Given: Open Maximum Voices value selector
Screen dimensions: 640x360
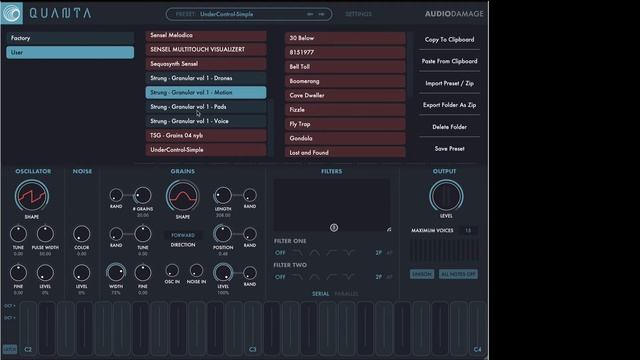Looking at the screenshot, I should (468, 231).
